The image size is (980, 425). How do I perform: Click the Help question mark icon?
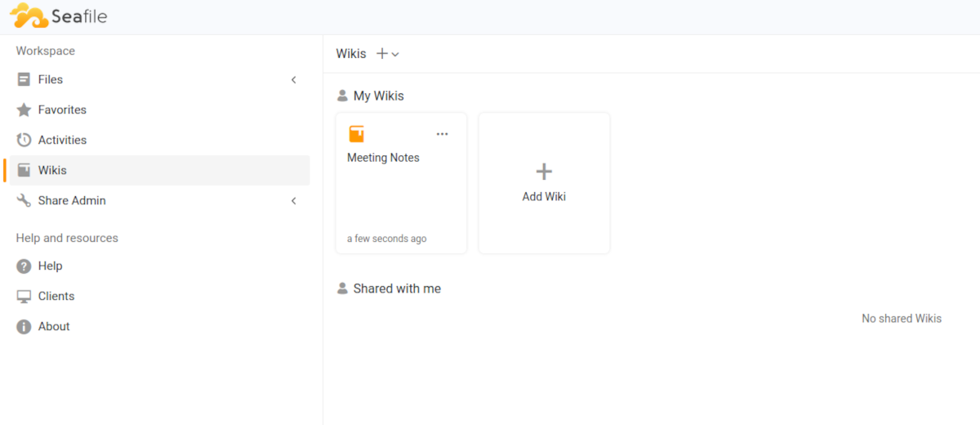click(24, 266)
